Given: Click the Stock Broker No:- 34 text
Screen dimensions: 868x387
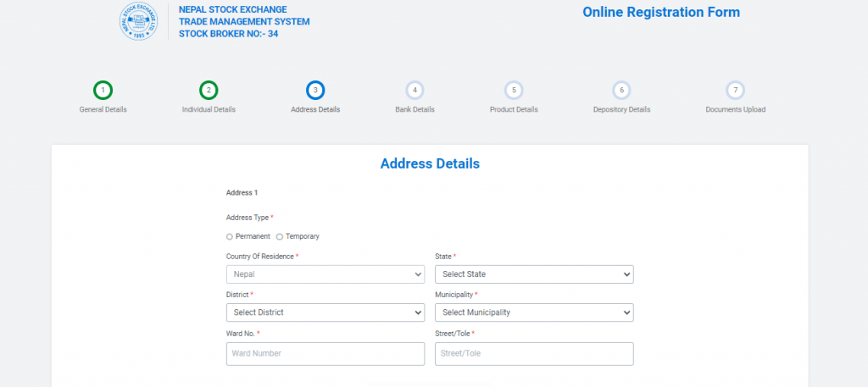Looking at the screenshot, I should click(229, 34).
